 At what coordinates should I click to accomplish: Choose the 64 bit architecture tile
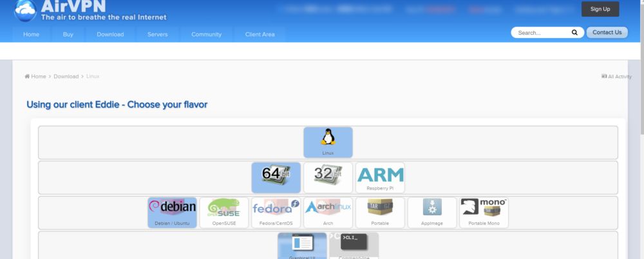[x=276, y=178]
